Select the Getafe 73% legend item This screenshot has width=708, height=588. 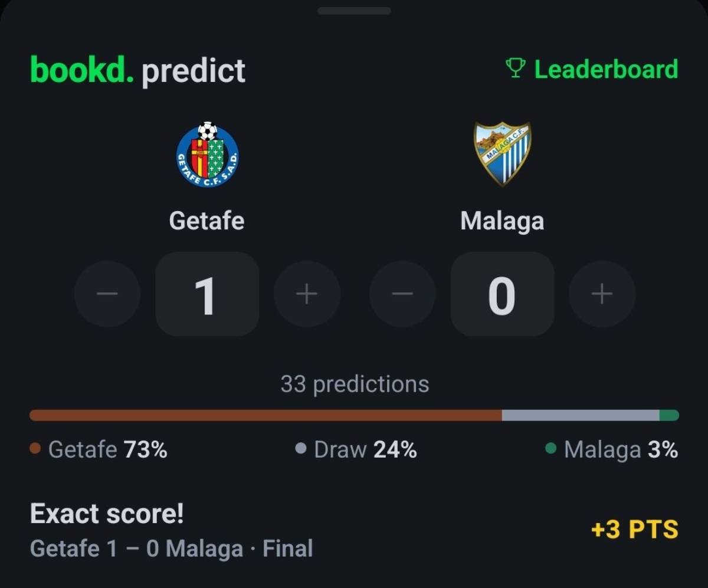coord(99,450)
